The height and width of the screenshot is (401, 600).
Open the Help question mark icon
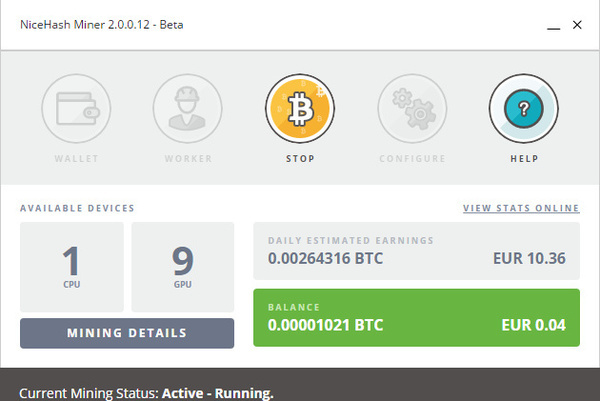coord(523,109)
